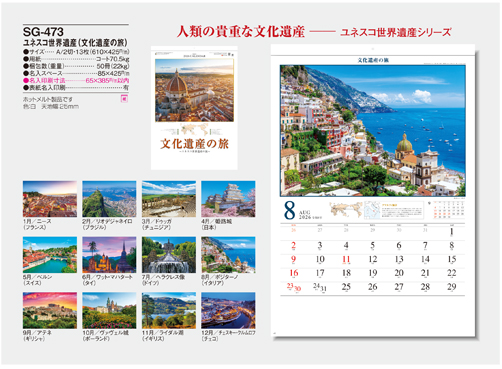Click the April Himeji Castle thumbnail
Image resolution: width=502 pixels, height=369 pixels.
[x=228, y=199]
